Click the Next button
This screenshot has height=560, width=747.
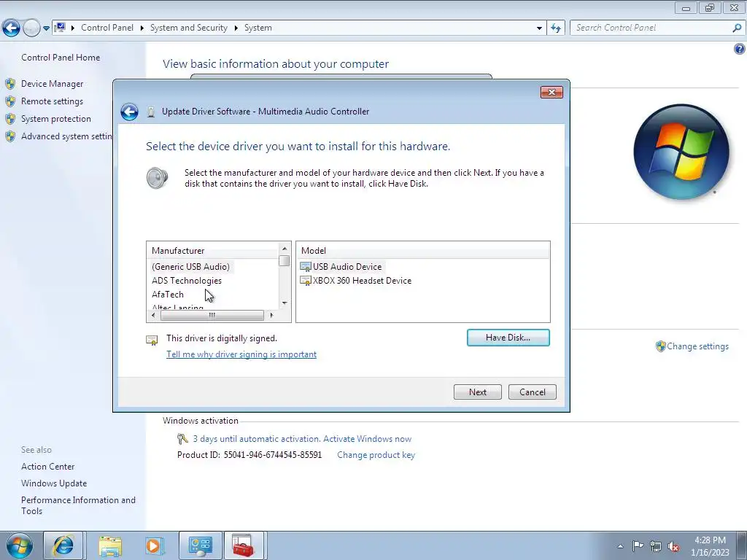(x=477, y=392)
